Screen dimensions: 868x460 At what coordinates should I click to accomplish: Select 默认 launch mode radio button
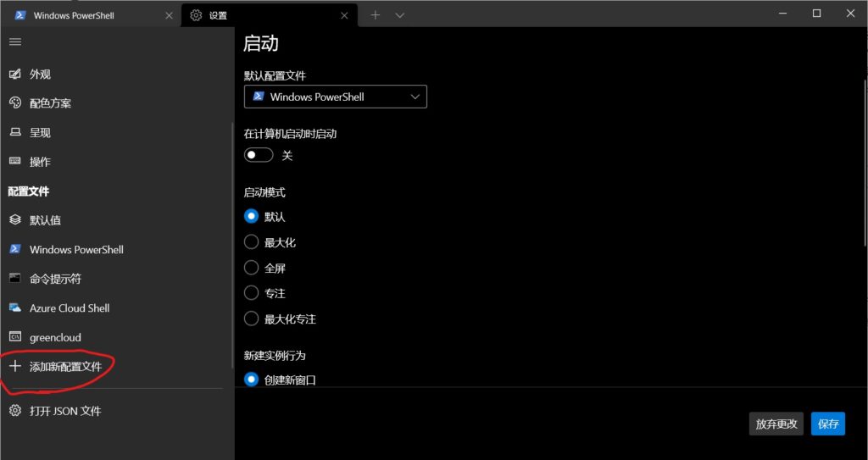click(x=251, y=216)
